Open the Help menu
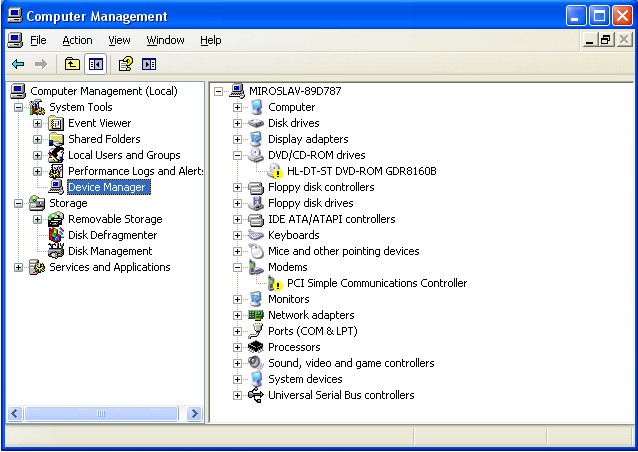This screenshot has width=638, height=452. [210, 40]
